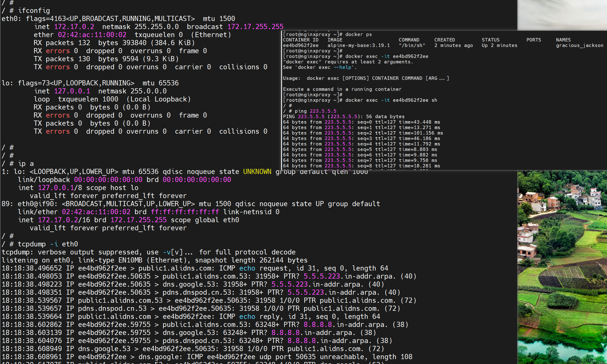Click the 'docker exec -it ee4bd962f2ee sh' command
Viewport: 607px width, 364px height.
pyautogui.click(x=391, y=100)
